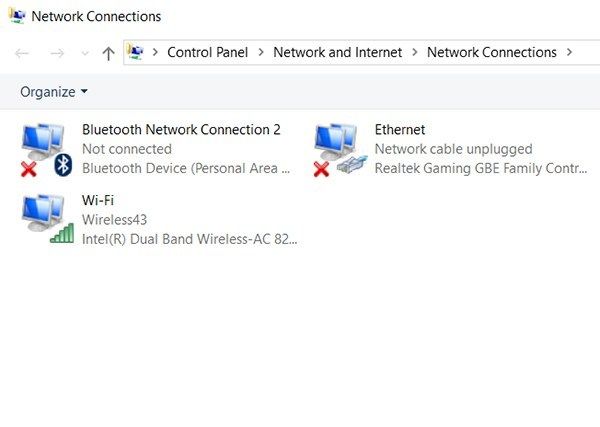Expand the first chevron in address bar
Image resolution: width=600 pixels, height=427 pixels.
pos(155,52)
